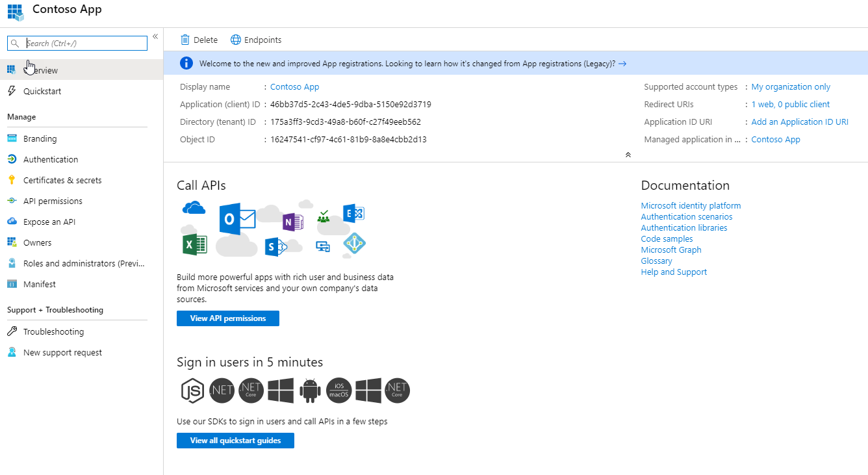Screen dimensions: 868x475
Task: Open the 1 web, 0 public client link
Action: (x=791, y=104)
